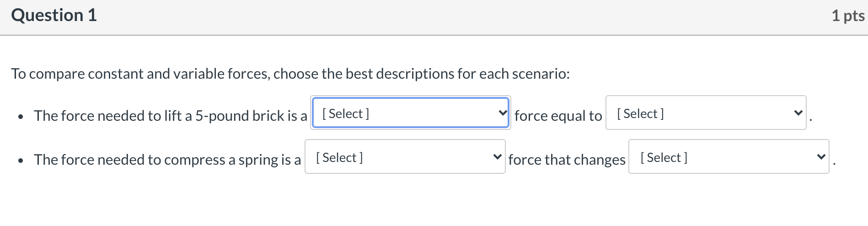
Task: Click the 'To compare constant and variable forces' instruction text
Action: [290, 74]
